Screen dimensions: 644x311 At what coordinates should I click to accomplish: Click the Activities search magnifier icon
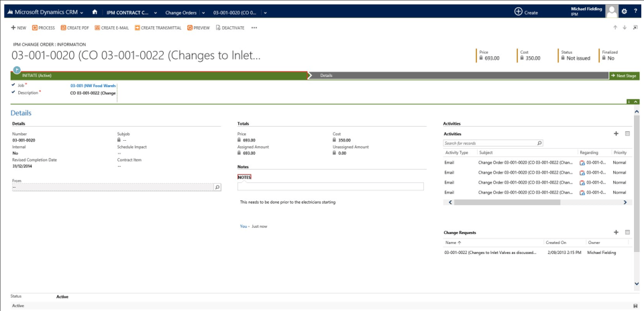539,143
